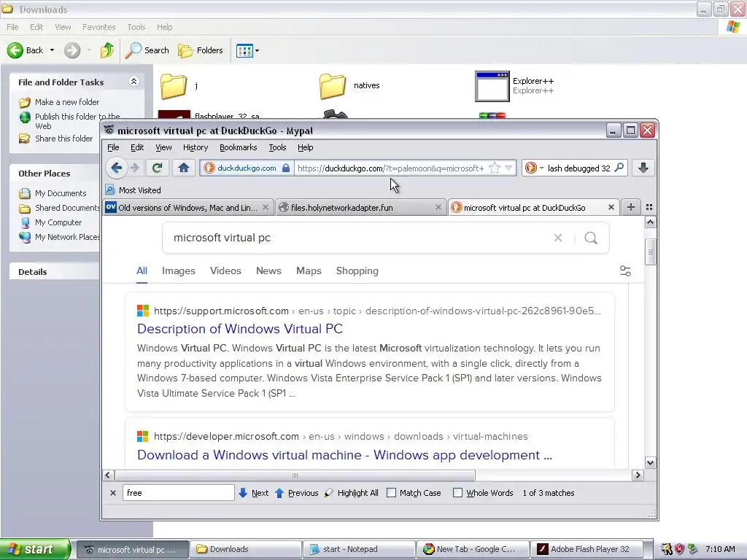
Task: Click the duckduckgo.com site identity badge
Action: pyautogui.click(x=247, y=168)
